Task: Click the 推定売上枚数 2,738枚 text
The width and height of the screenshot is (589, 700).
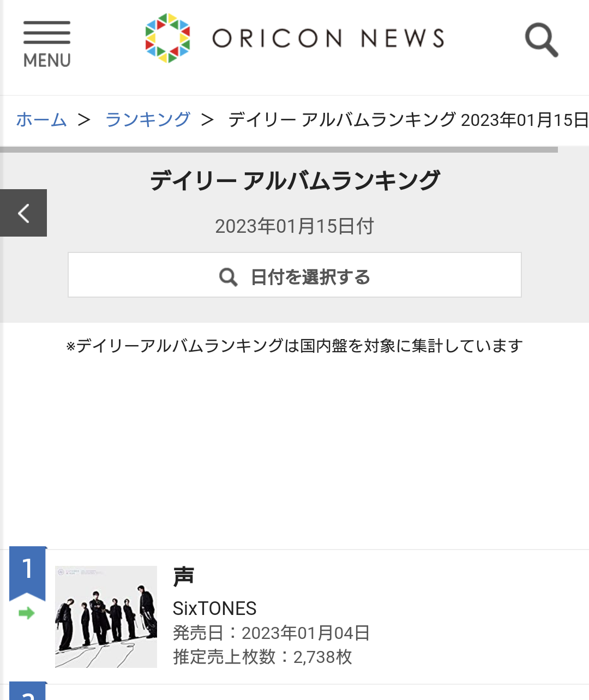Action: tap(262, 657)
